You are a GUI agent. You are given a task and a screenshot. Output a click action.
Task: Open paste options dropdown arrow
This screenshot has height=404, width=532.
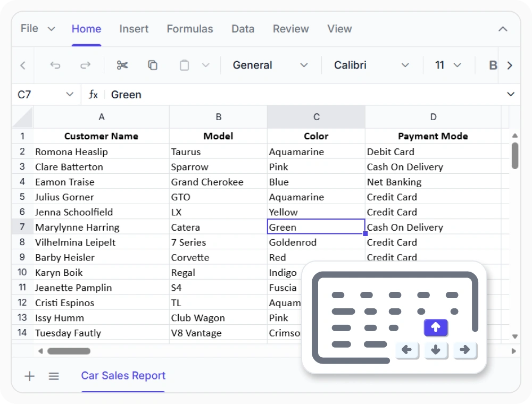[205, 65]
